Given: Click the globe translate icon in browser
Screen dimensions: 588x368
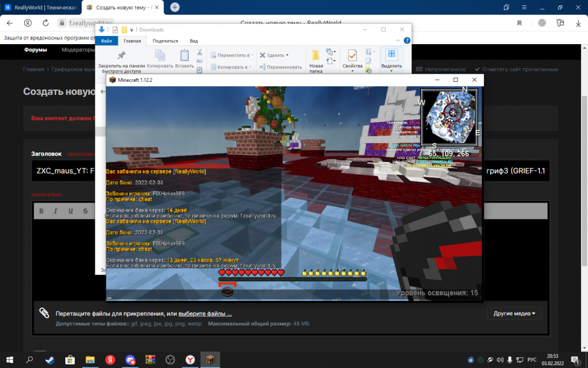Looking at the screenshot, I should coord(542,23).
